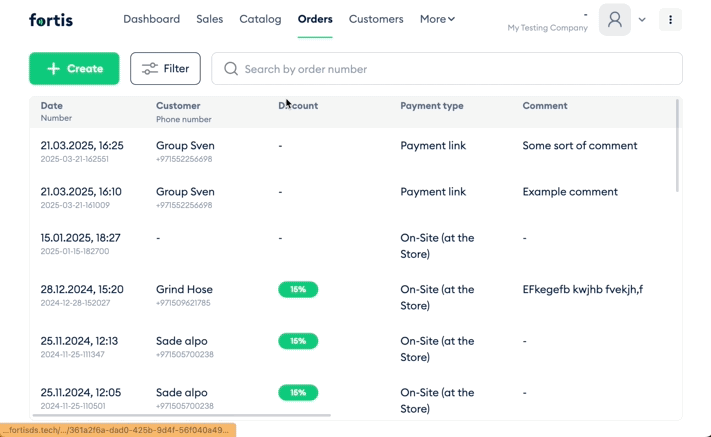Image resolution: width=711 pixels, height=437 pixels.
Task: Open the user profile avatar icon
Action: pos(615,19)
